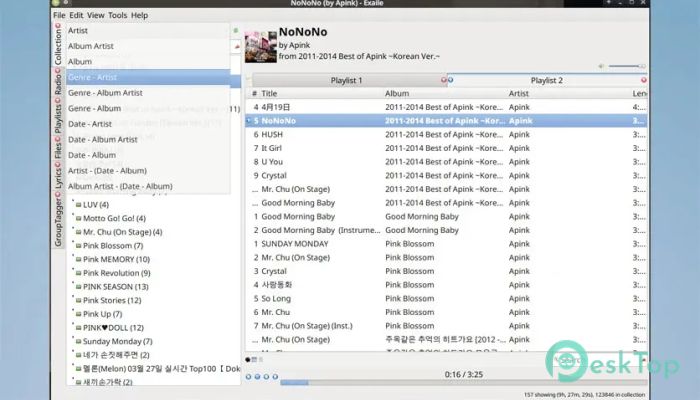Toggle the black-dot shuffle mode button

[x=248, y=359]
